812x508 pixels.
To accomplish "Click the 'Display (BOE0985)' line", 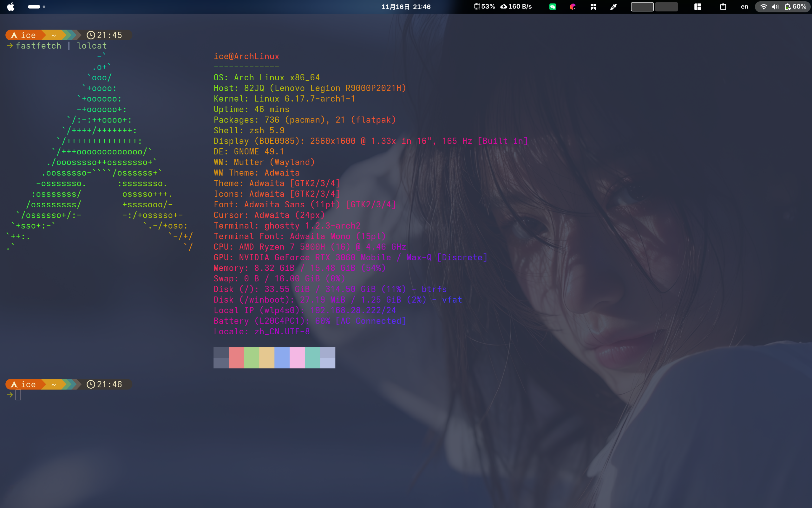I will coord(371,141).
